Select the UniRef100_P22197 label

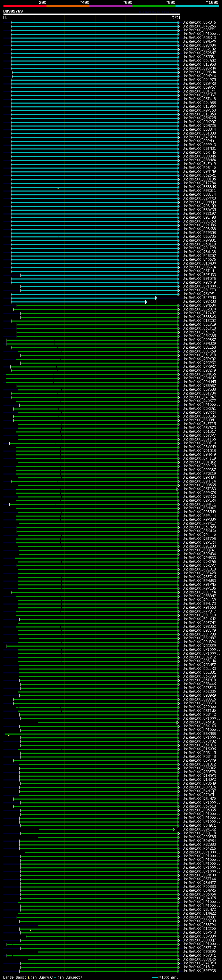[x=199, y=213]
